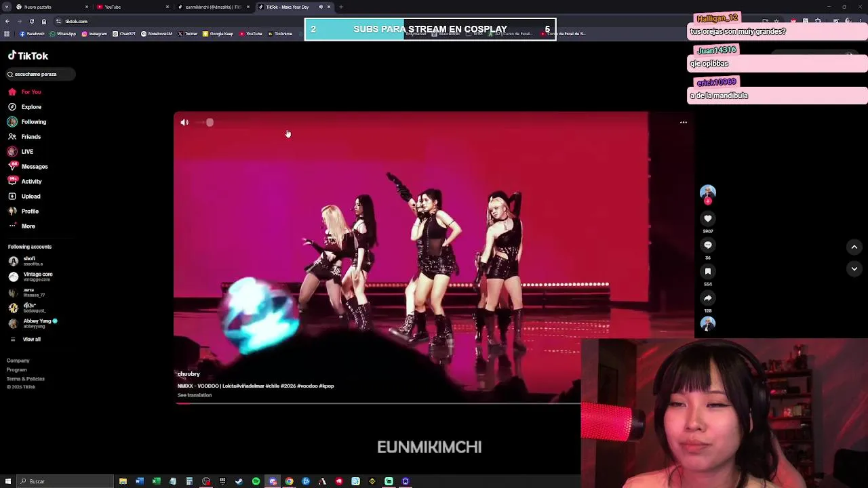Launch Word from the taskbar
The image size is (868, 488).
[x=140, y=481]
